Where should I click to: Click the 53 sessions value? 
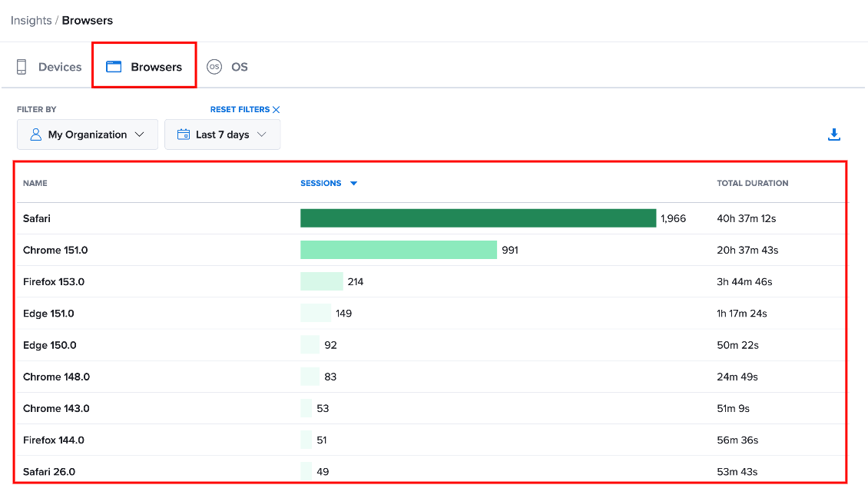323,408
